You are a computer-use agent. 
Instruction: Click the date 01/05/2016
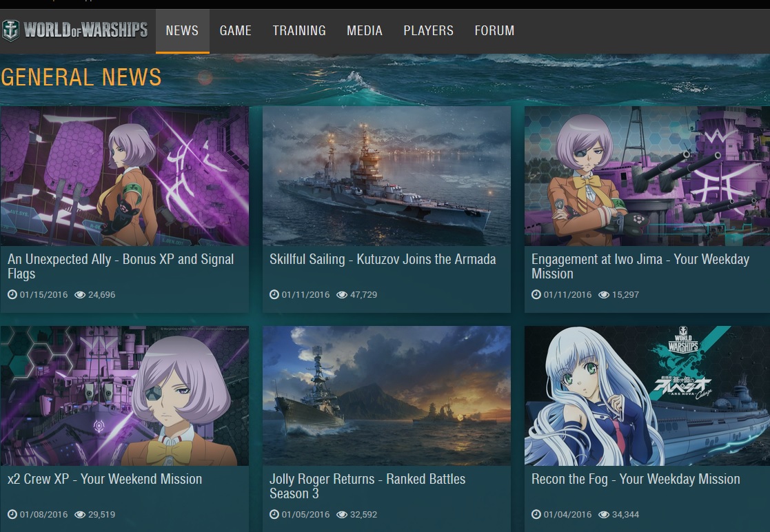[x=305, y=514]
